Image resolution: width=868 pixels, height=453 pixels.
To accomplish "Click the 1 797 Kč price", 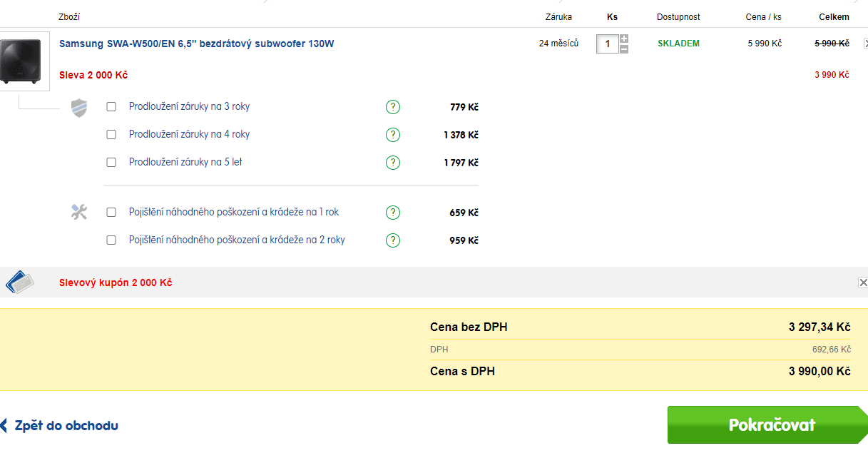I will (x=461, y=163).
